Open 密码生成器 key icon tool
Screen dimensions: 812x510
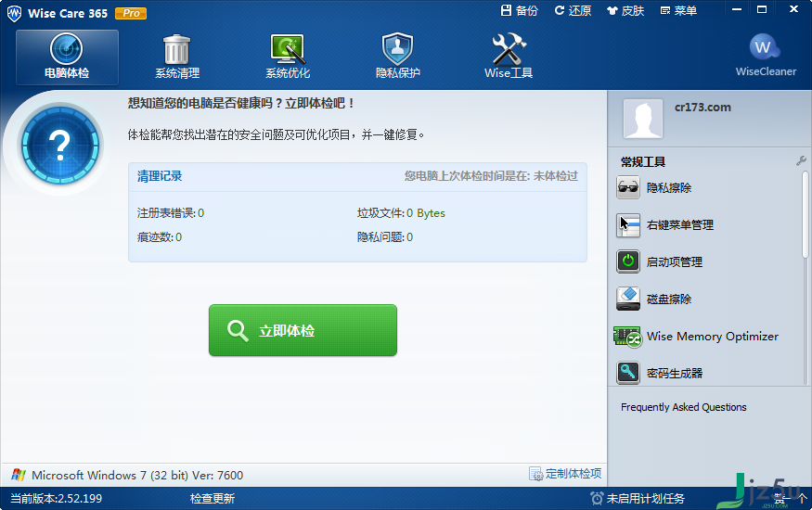(x=660, y=373)
